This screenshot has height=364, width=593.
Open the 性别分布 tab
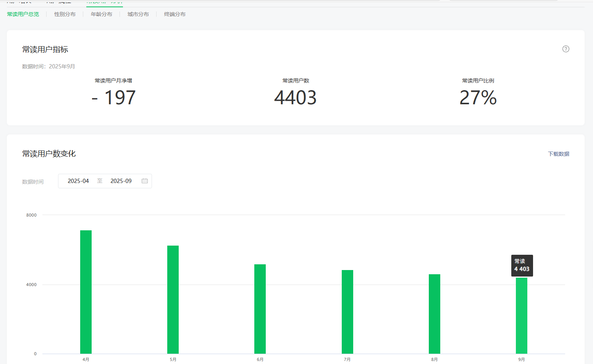click(65, 14)
